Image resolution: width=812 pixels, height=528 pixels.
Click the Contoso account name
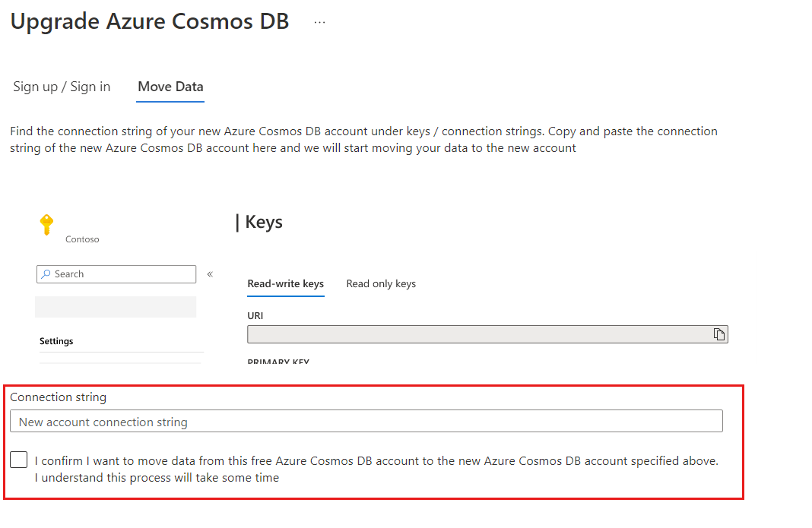tap(82, 239)
